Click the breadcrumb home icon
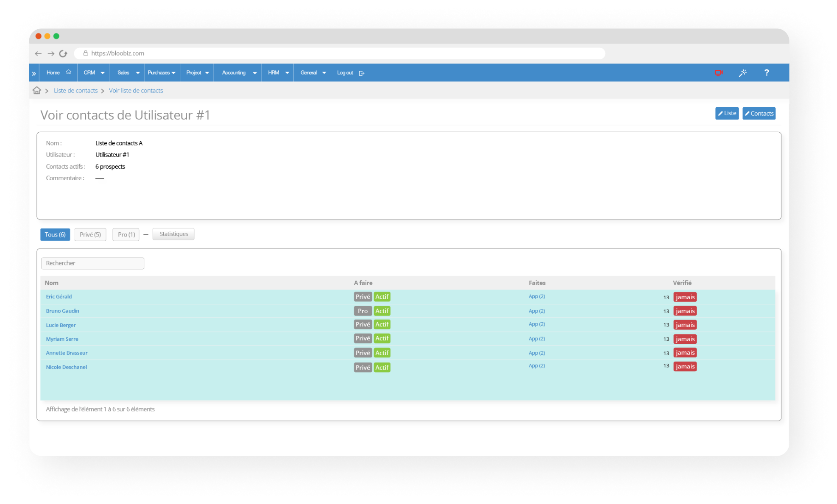 [37, 90]
